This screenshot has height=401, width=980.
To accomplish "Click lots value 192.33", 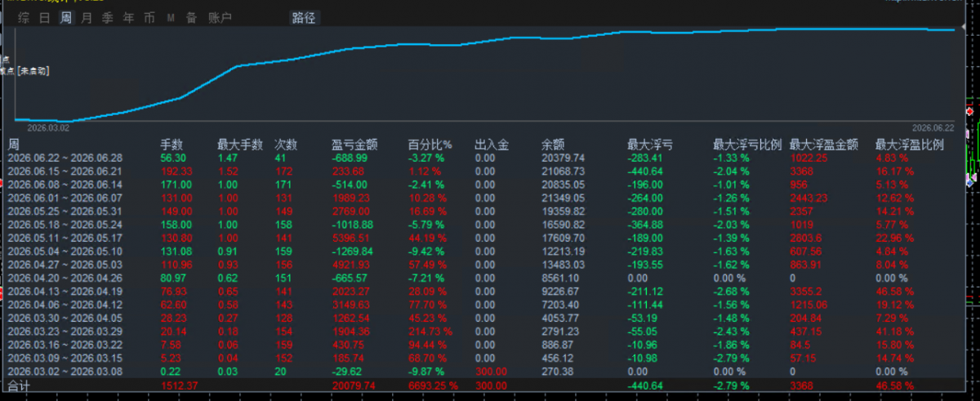I will 176,172.
